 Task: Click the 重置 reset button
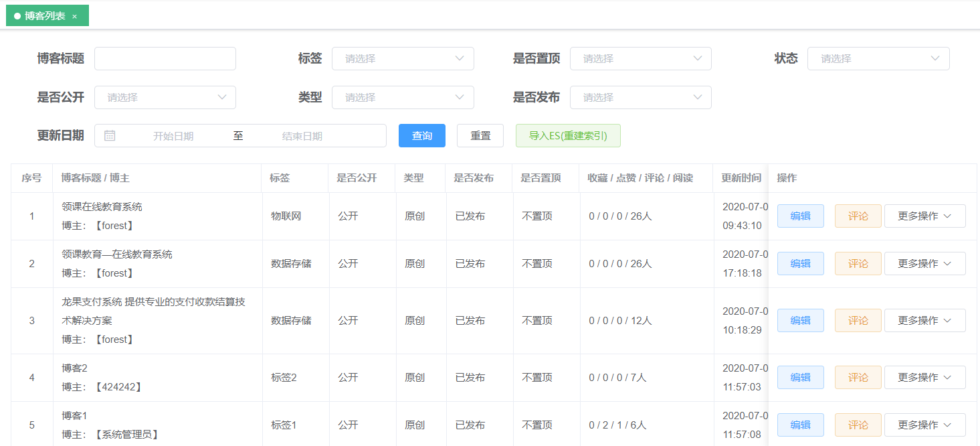pyautogui.click(x=480, y=136)
